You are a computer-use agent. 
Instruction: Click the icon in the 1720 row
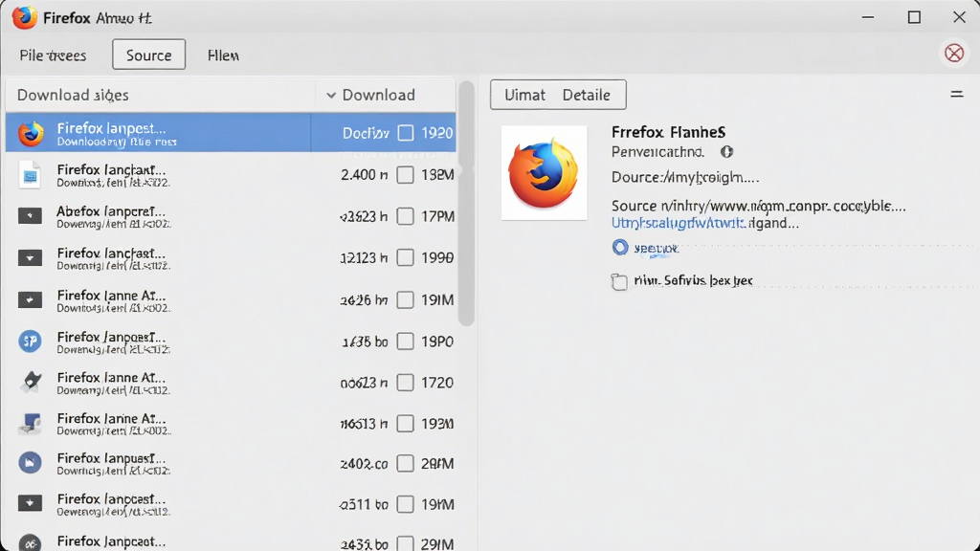tap(30, 383)
